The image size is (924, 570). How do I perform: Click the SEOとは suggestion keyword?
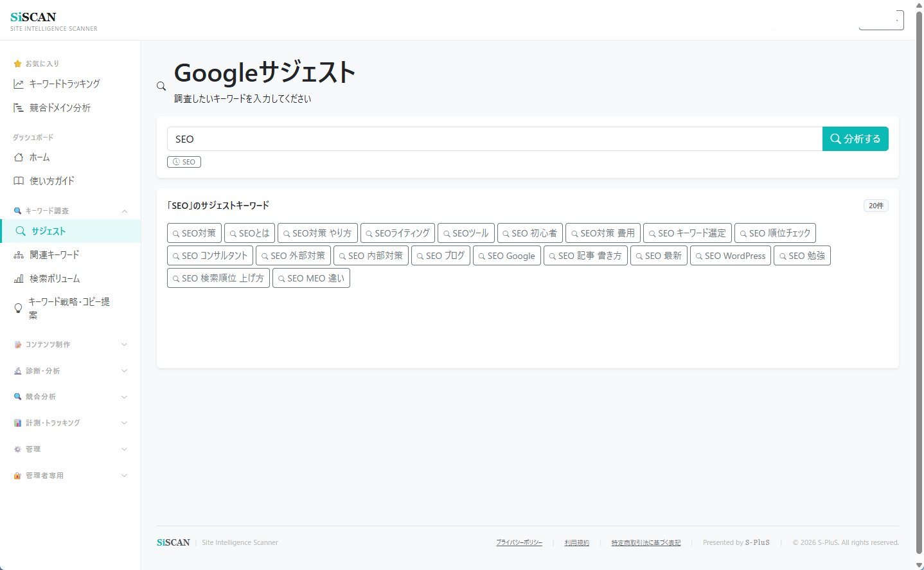click(249, 233)
